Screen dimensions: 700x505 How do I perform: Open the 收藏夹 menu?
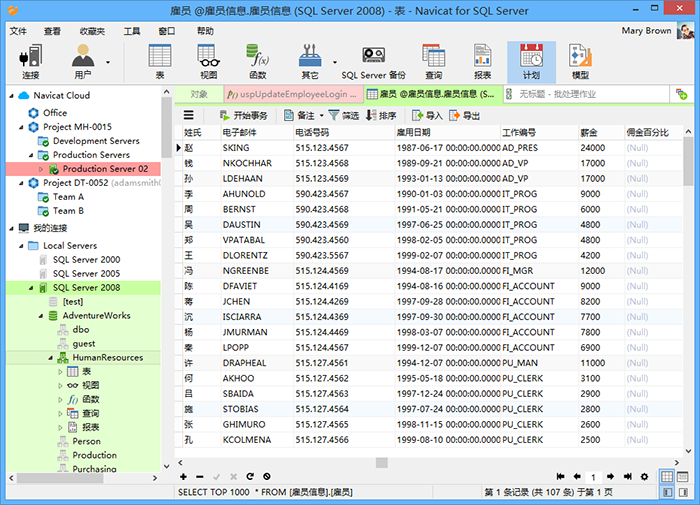pyautogui.click(x=92, y=31)
